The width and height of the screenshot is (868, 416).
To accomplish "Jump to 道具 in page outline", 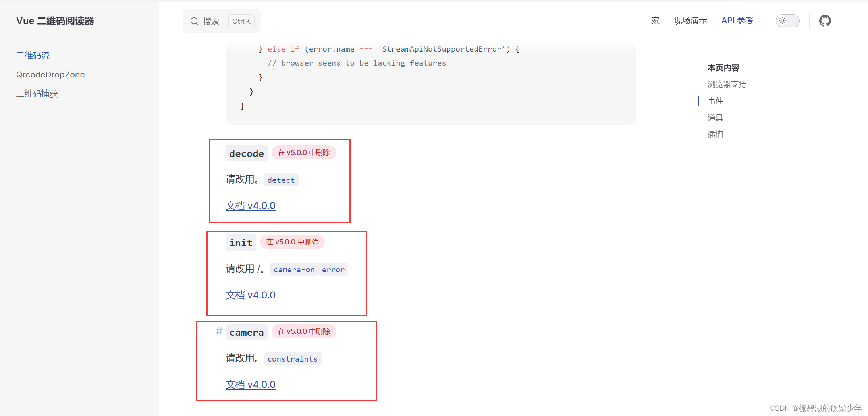I will [715, 118].
